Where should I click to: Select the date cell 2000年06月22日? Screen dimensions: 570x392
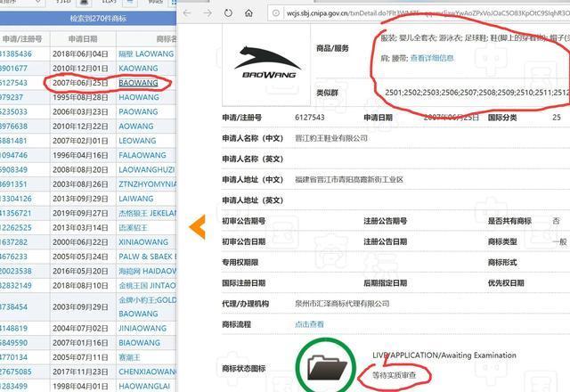pyautogui.click(x=80, y=242)
